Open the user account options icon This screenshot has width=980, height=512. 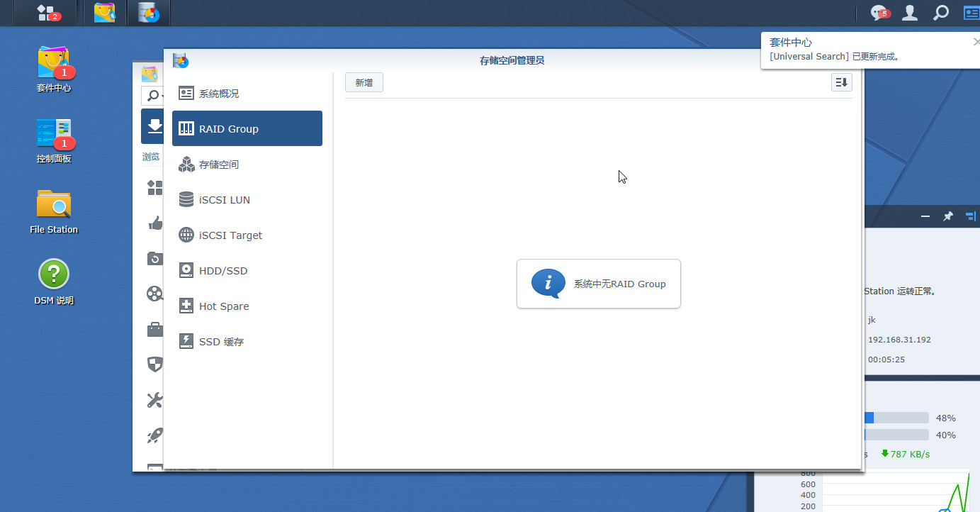point(910,13)
